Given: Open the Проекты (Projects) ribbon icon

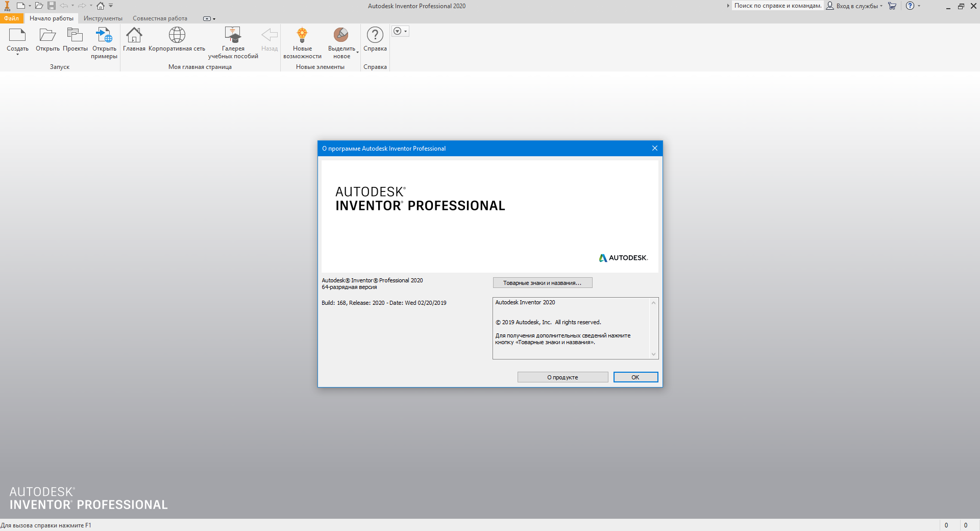Looking at the screenshot, I should point(75,36).
